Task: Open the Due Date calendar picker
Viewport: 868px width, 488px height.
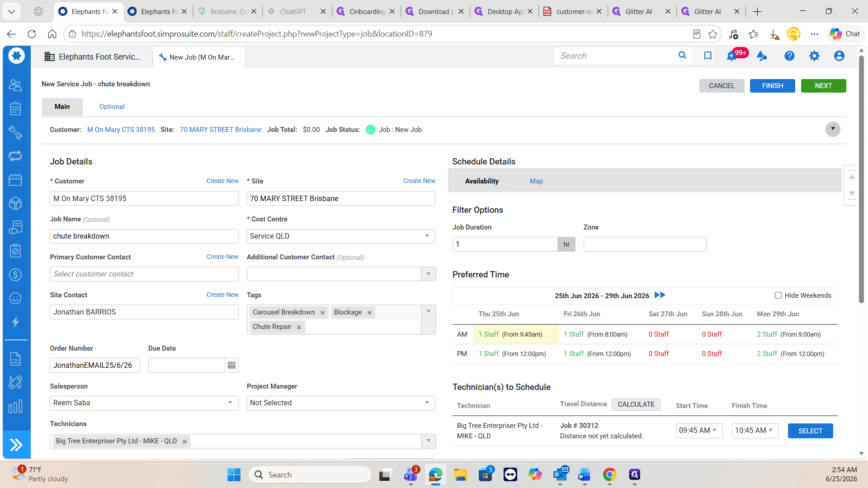Action: pyautogui.click(x=231, y=365)
